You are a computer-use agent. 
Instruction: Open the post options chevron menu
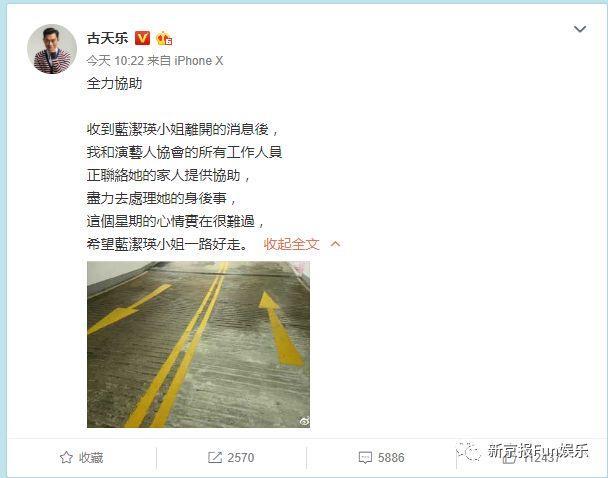point(580,29)
